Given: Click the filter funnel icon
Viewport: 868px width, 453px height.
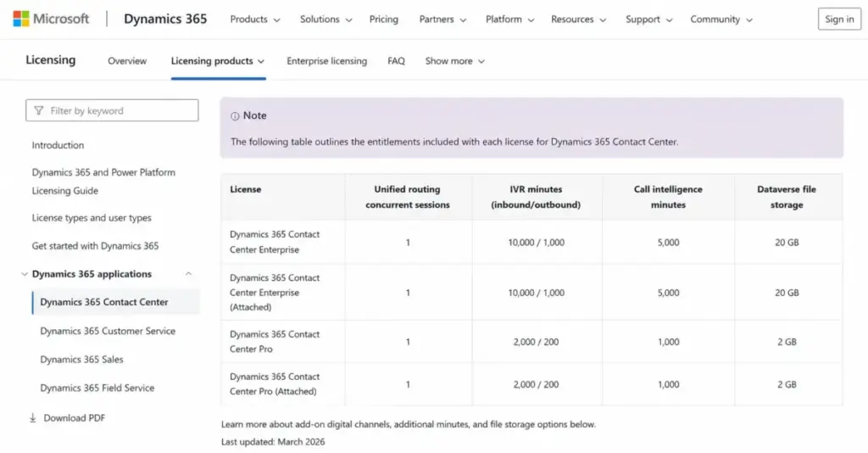Looking at the screenshot, I should tap(39, 111).
